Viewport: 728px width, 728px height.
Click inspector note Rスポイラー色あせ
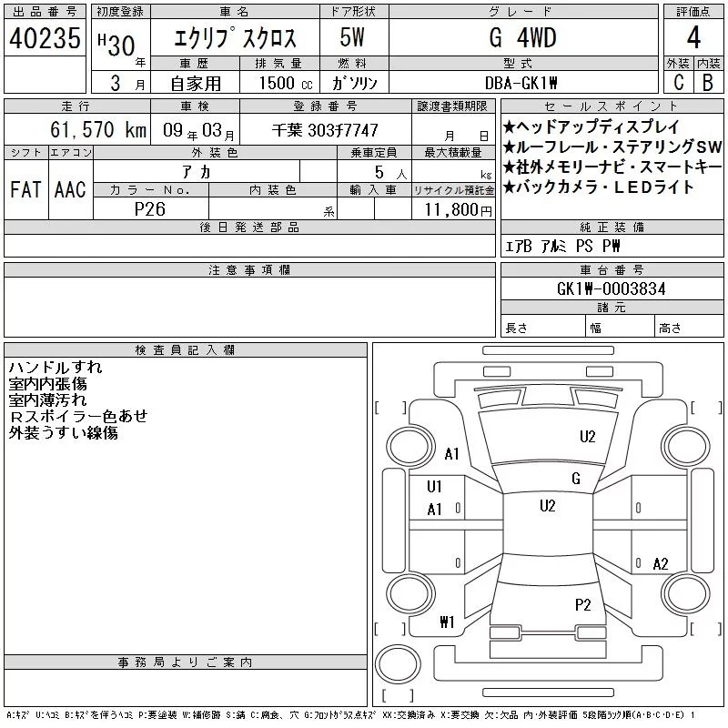coord(78,416)
